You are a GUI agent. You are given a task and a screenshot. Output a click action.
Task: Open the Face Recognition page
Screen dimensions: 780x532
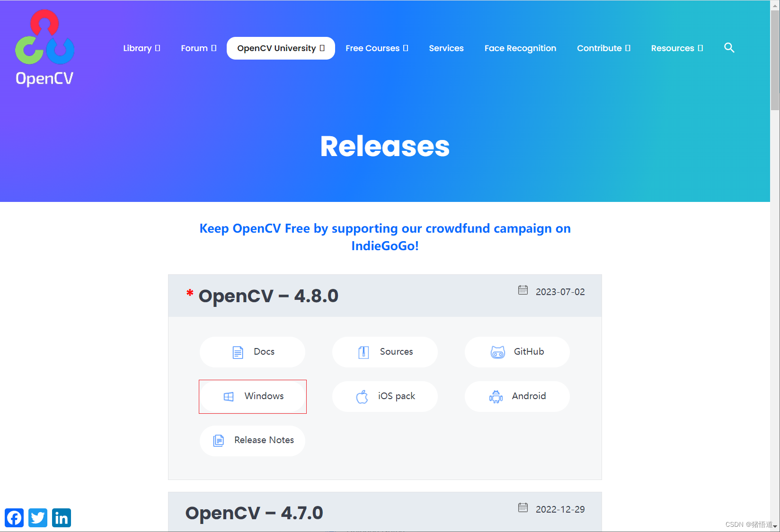coord(520,48)
